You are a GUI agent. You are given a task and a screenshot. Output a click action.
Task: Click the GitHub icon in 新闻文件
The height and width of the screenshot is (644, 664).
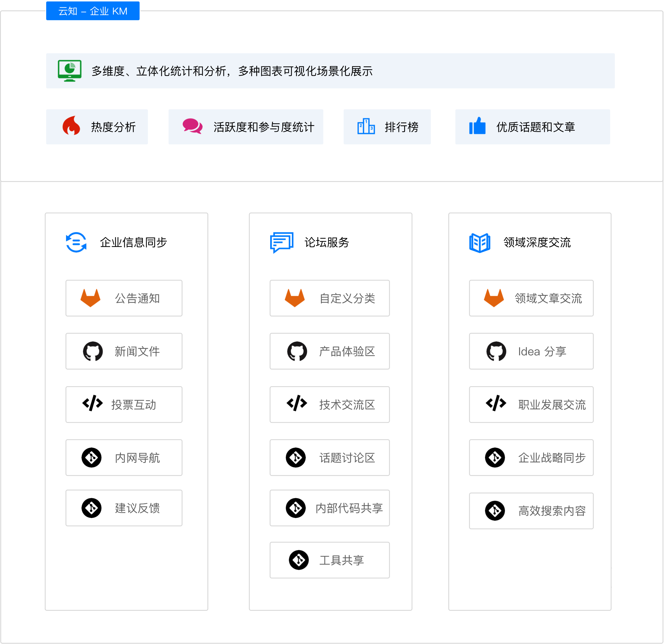93,351
